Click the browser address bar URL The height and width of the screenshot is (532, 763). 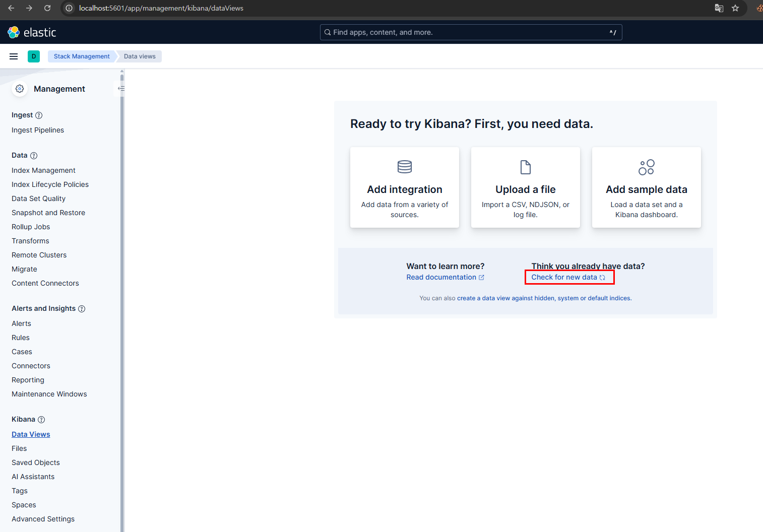pos(161,8)
